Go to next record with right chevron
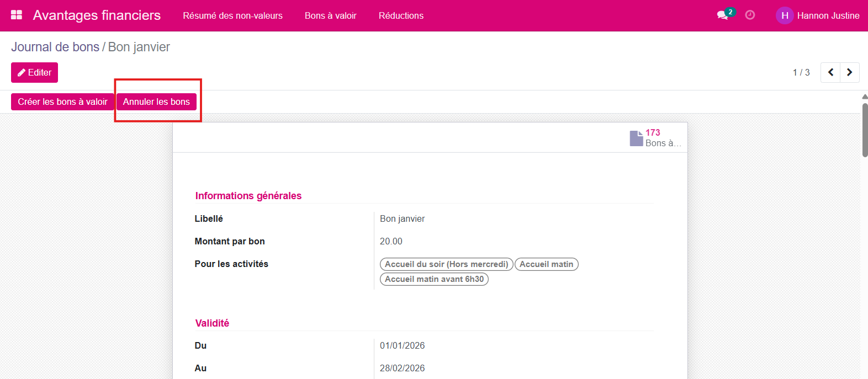The height and width of the screenshot is (379, 868). pos(849,72)
